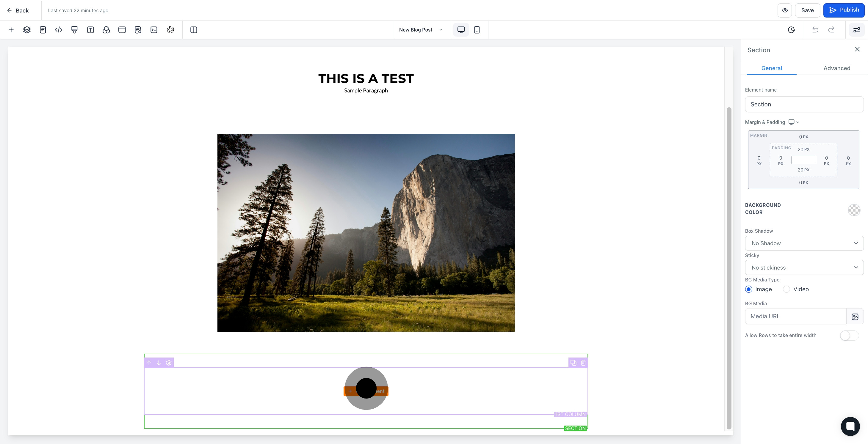Move column up with the arrow icon
This screenshot has height=444, width=868.
coord(149,363)
